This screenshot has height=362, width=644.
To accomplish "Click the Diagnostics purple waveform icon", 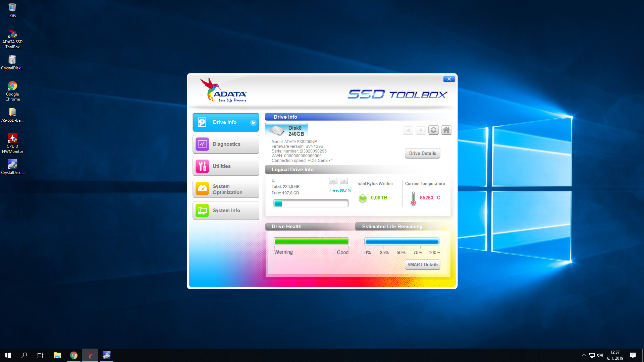I will [x=202, y=144].
